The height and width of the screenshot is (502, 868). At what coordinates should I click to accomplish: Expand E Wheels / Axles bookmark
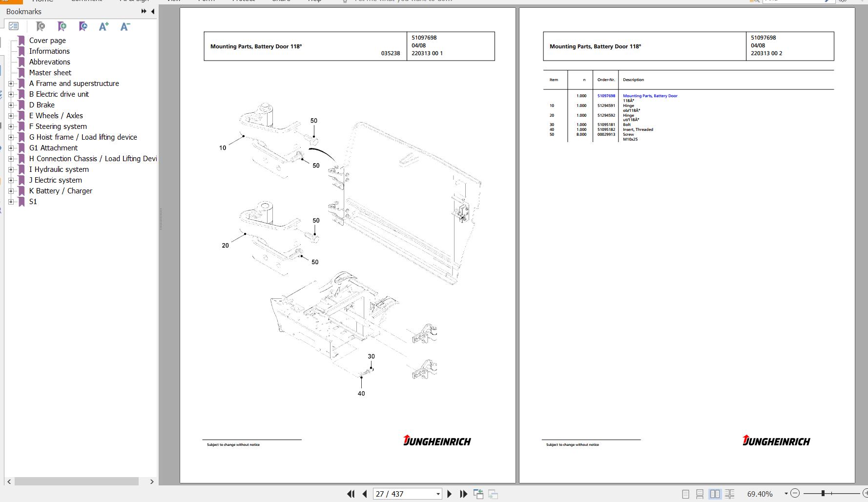pyautogui.click(x=11, y=116)
